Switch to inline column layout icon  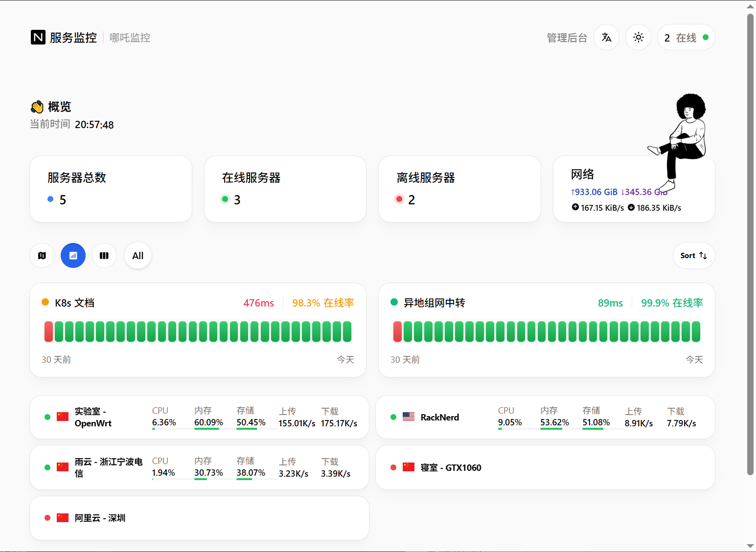pyautogui.click(x=104, y=256)
